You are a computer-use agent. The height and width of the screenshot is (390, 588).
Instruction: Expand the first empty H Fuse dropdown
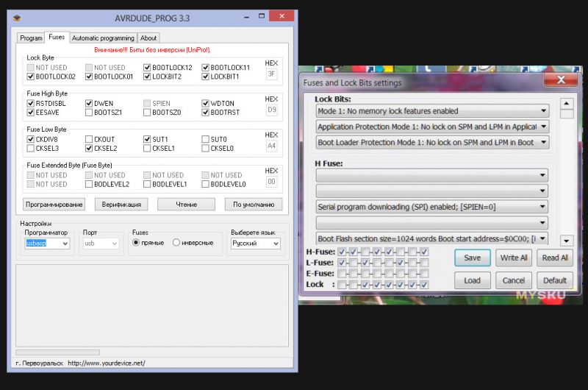pyautogui.click(x=432, y=175)
